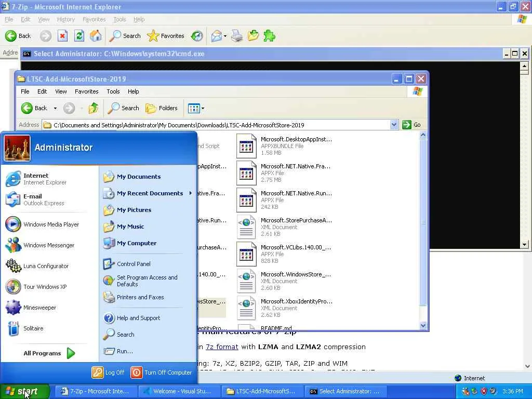The image size is (532, 399).
Task: Select Microsoft.NET.Native.Fra APPX file
Action: [x=284, y=173]
